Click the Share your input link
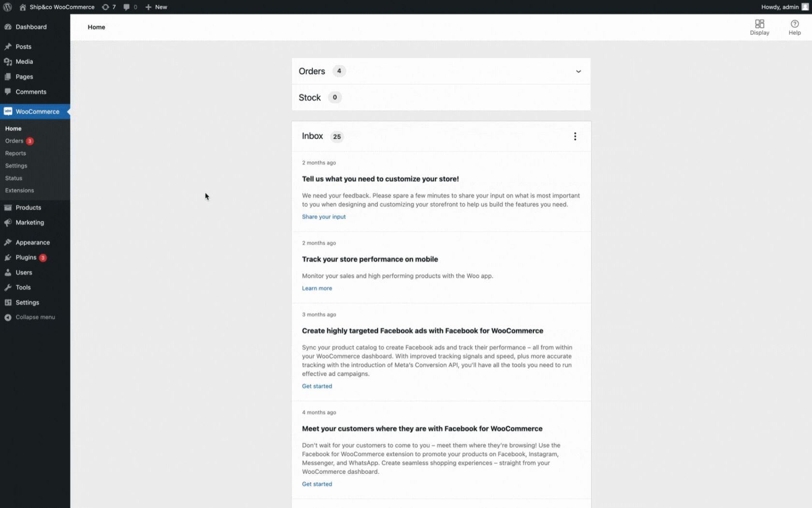Screen dimensions: 812x508 324,217
